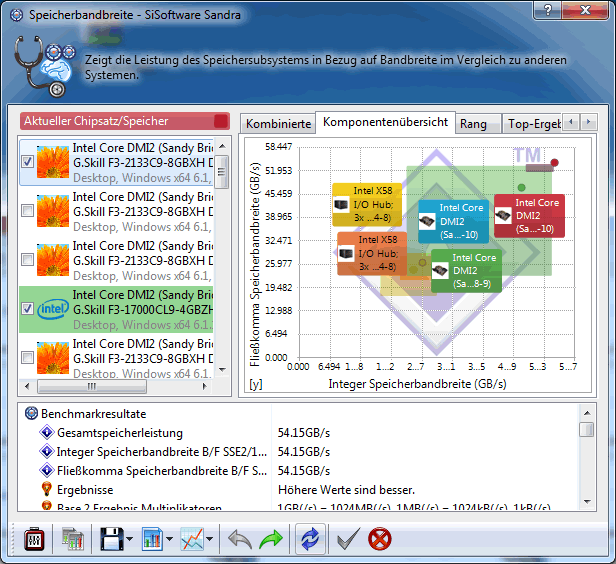Click the blue Intel Core DMI2 chart label
Viewport: 616px width, 564px height.
pyautogui.click(x=453, y=222)
